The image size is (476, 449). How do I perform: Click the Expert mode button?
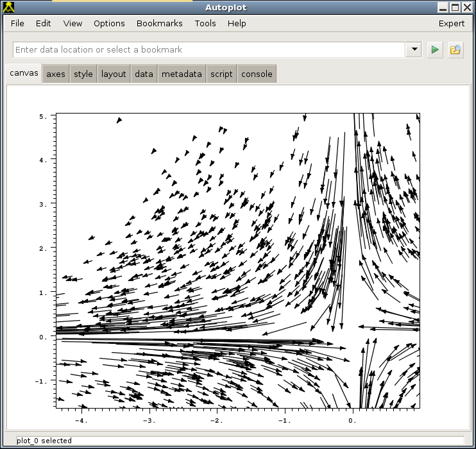[452, 23]
